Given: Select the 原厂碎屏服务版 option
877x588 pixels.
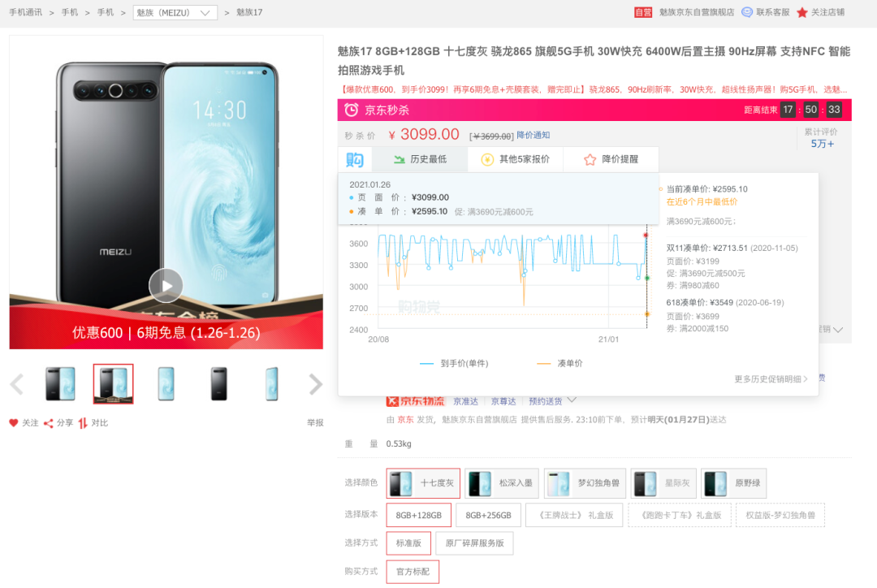Looking at the screenshot, I should point(474,543).
